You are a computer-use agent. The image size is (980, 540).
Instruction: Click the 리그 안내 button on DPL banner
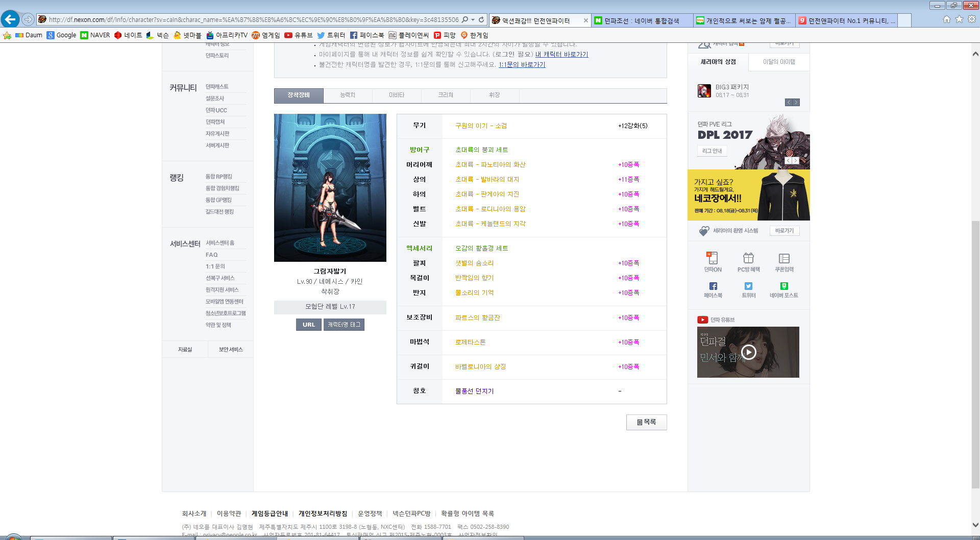pos(712,151)
